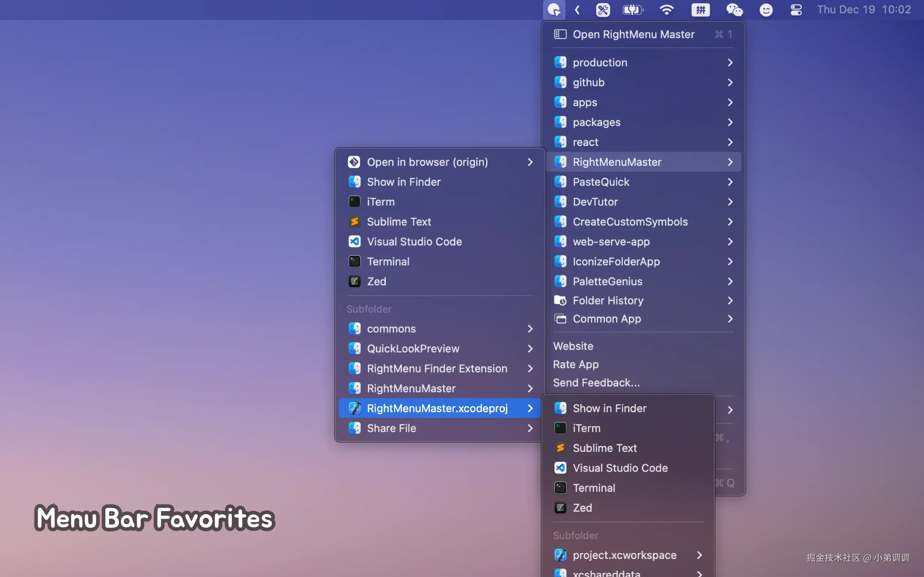This screenshot has width=924, height=577.
Task: Select Open RightMenu Master menu item
Action: [x=633, y=34]
